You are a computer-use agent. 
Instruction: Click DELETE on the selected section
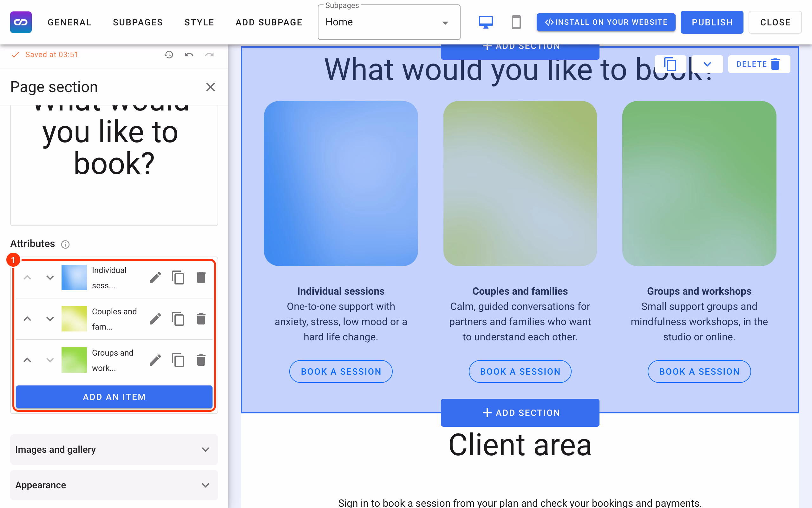pos(759,64)
